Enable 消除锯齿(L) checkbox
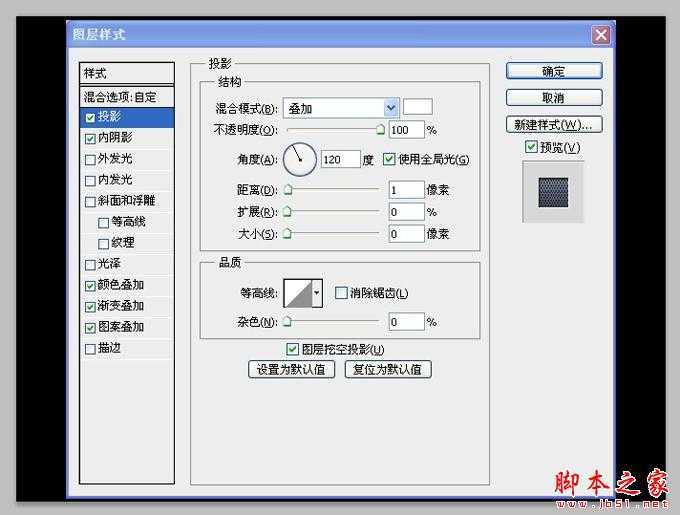680x515 pixels. (341, 293)
